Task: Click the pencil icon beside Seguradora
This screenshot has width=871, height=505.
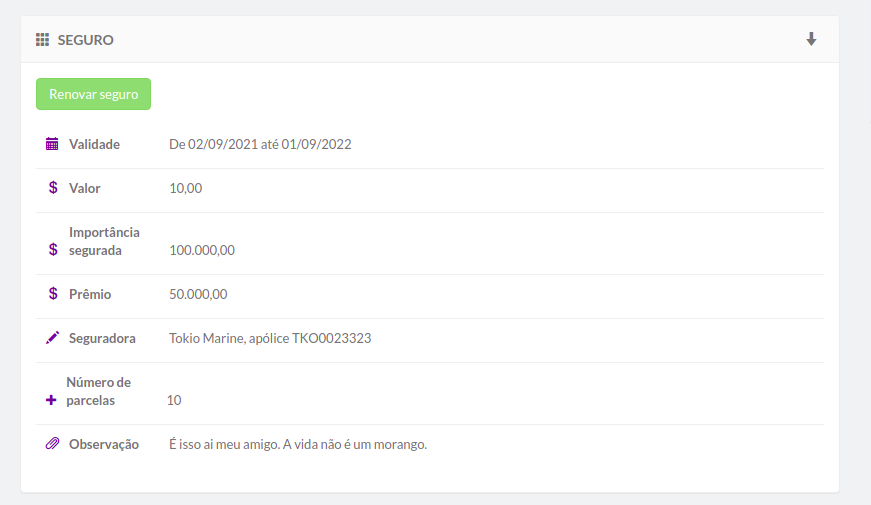Action: (52, 338)
